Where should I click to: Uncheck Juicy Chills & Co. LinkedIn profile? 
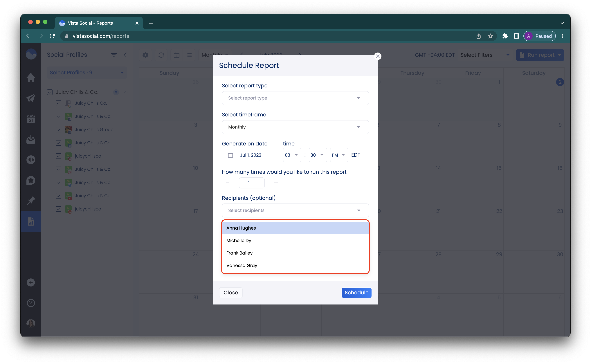pos(59,143)
